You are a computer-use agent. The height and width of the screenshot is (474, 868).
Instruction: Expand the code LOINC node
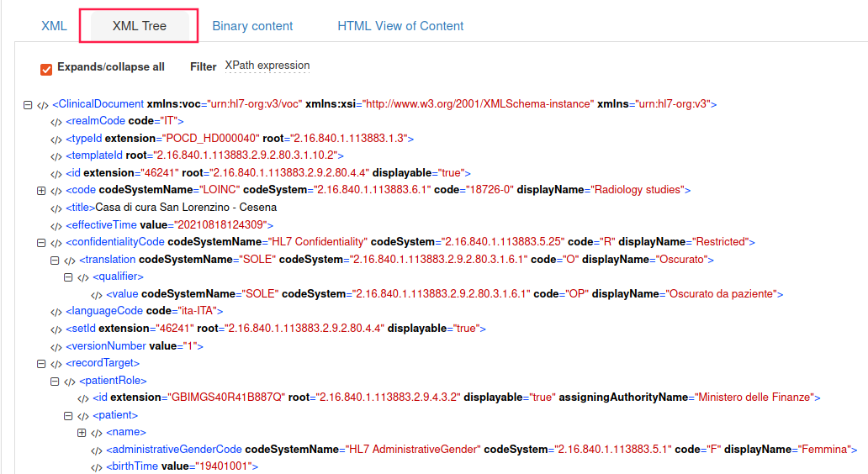(x=41, y=191)
